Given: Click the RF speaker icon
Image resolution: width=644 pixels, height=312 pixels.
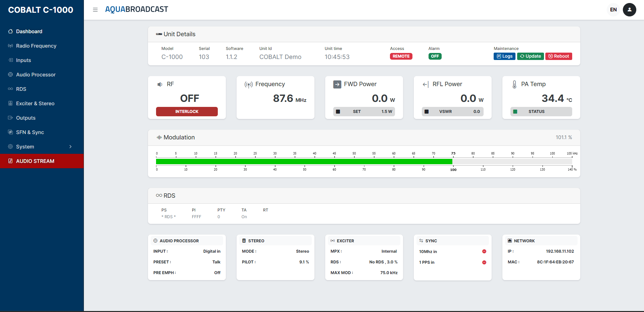Looking at the screenshot, I should pos(160,84).
